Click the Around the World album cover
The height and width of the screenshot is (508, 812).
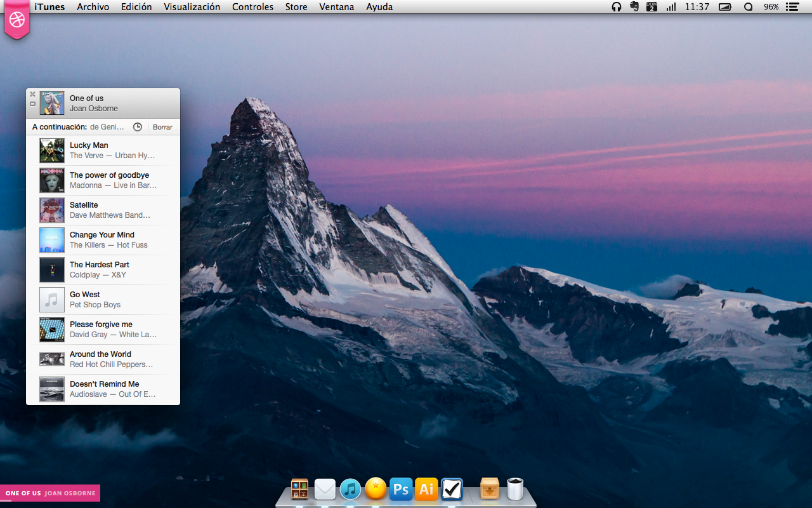point(52,359)
